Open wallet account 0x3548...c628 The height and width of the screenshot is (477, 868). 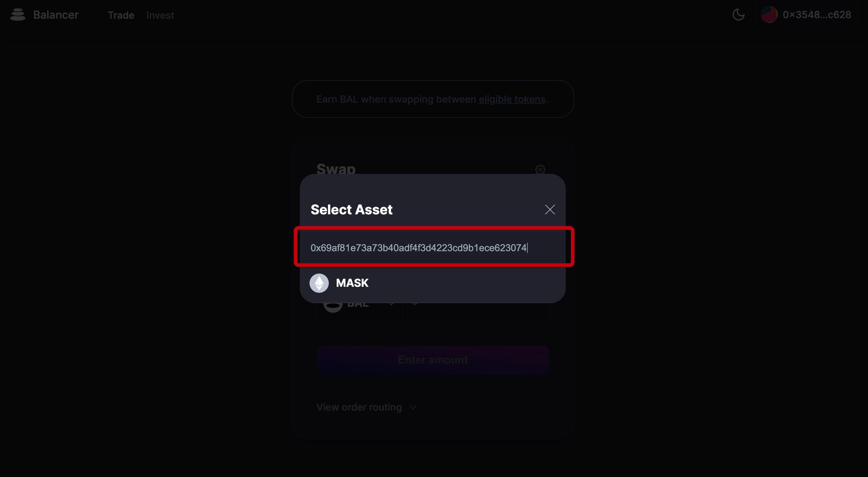coord(816,15)
